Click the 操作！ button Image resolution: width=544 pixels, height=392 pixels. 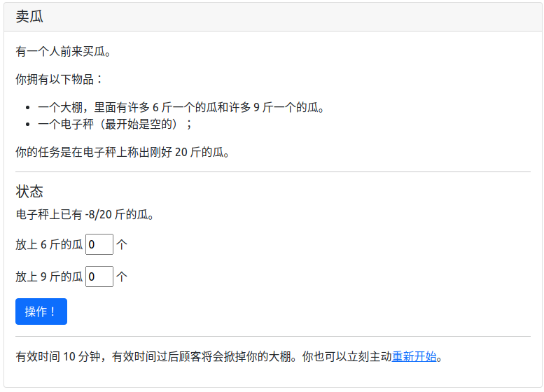tap(41, 311)
